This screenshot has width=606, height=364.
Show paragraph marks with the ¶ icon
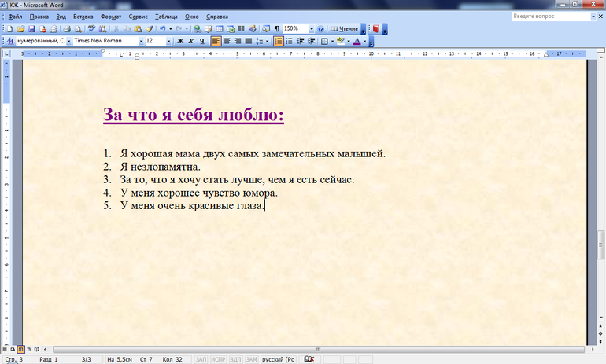(276, 28)
